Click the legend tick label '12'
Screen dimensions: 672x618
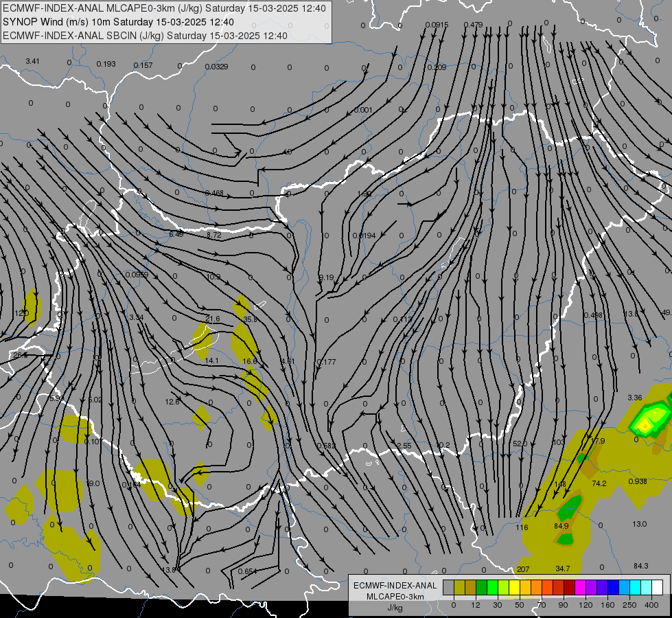click(476, 605)
